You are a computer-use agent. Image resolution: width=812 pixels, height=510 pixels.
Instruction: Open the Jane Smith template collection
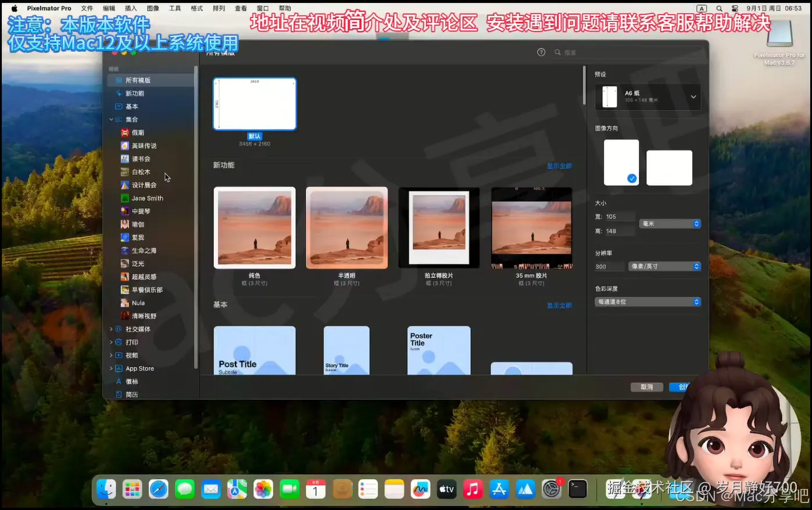(147, 198)
